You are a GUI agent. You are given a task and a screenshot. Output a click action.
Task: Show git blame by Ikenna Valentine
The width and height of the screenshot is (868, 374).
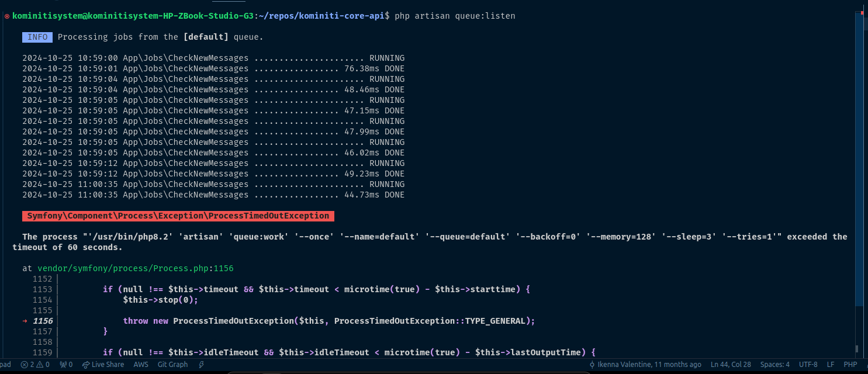(645, 364)
